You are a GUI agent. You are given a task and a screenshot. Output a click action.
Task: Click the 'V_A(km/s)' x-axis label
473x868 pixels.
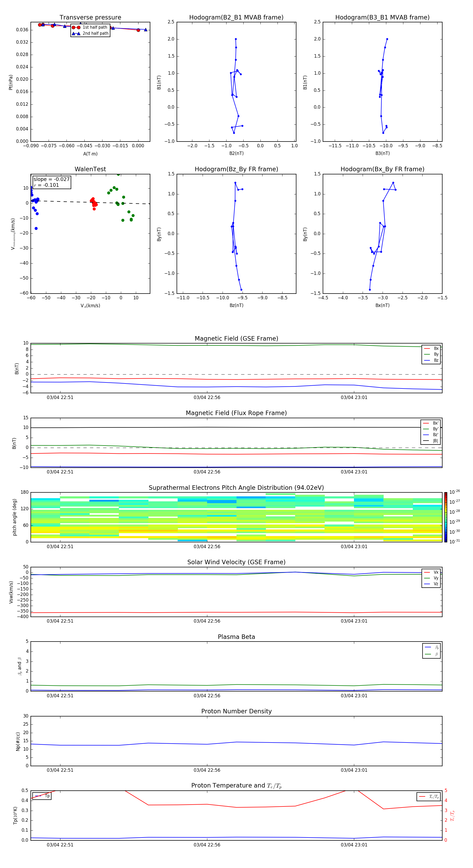coord(90,306)
